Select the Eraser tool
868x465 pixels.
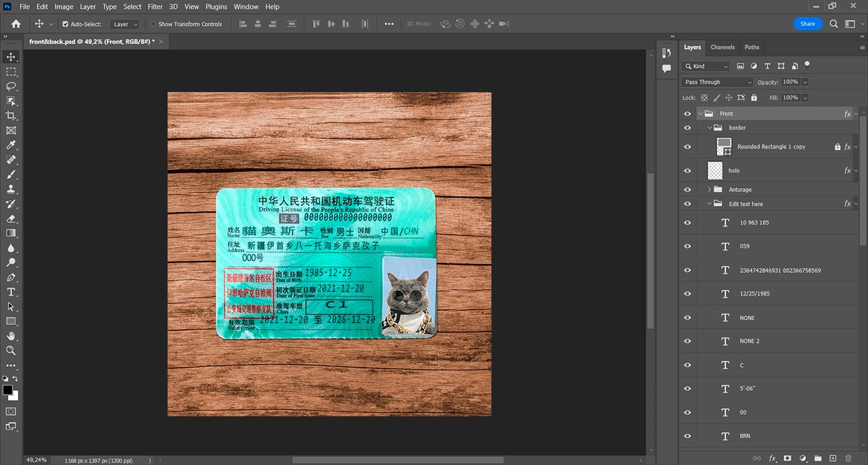pyautogui.click(x=11, y=218)
